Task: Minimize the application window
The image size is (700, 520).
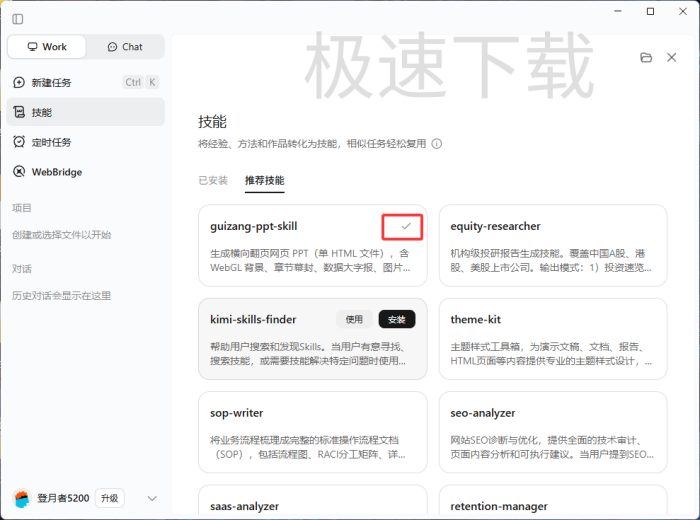Action: [618, 11]
